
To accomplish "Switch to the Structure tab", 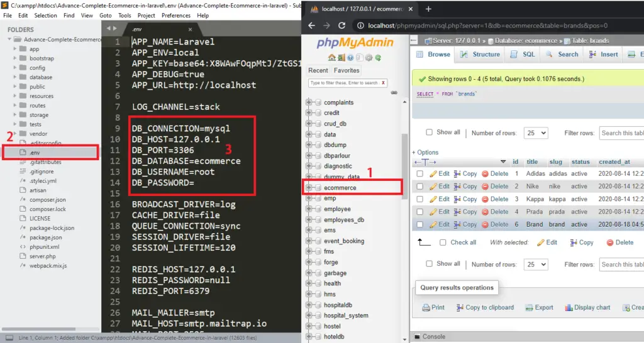I will (x=480, y=55).
